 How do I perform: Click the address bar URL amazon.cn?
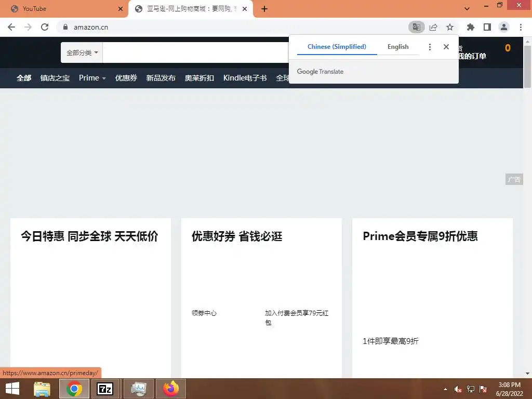[x=91, y=27]
